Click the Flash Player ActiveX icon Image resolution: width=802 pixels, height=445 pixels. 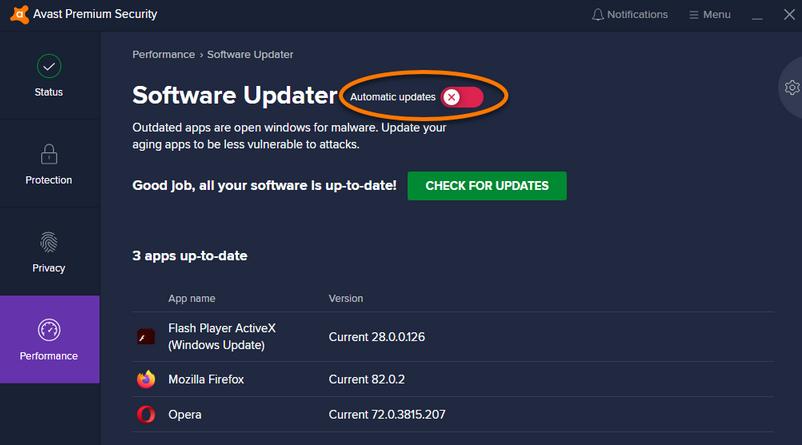coord(146,337)
